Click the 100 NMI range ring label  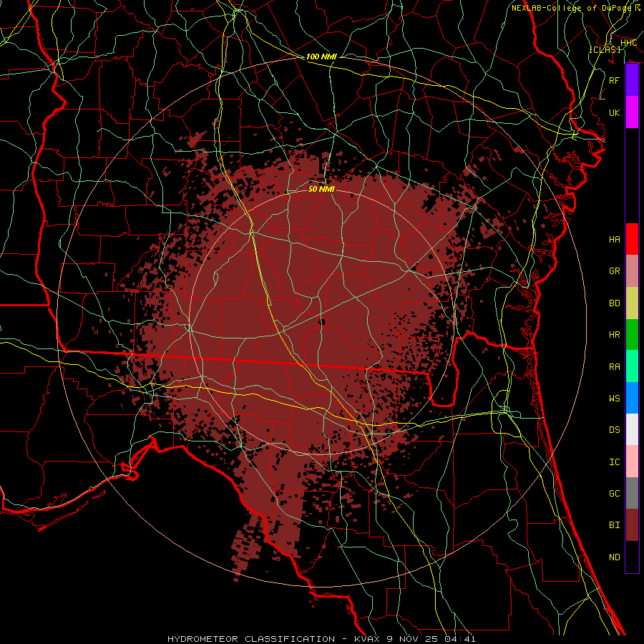pos(321,57)
